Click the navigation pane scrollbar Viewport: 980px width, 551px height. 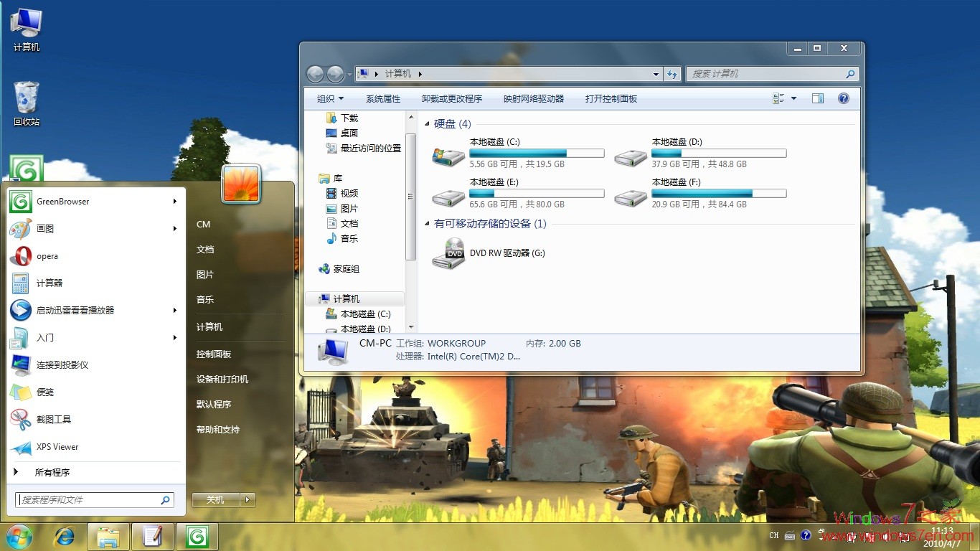411,197
